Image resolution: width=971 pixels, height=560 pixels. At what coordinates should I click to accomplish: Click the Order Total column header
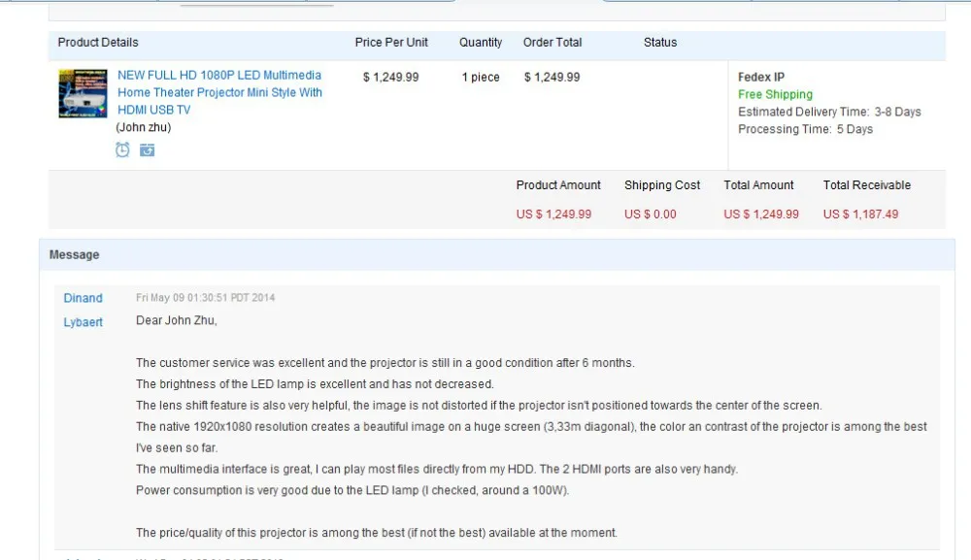pos(552,42)
